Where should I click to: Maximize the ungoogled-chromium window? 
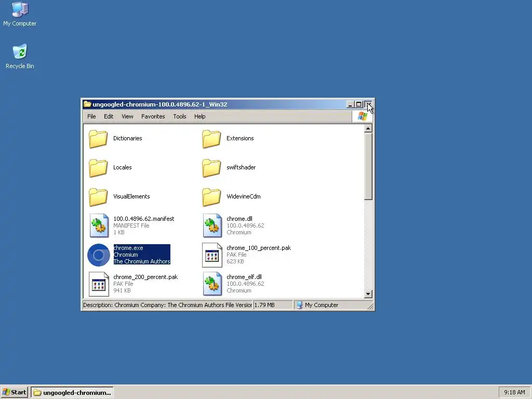(x=358, y=104)
